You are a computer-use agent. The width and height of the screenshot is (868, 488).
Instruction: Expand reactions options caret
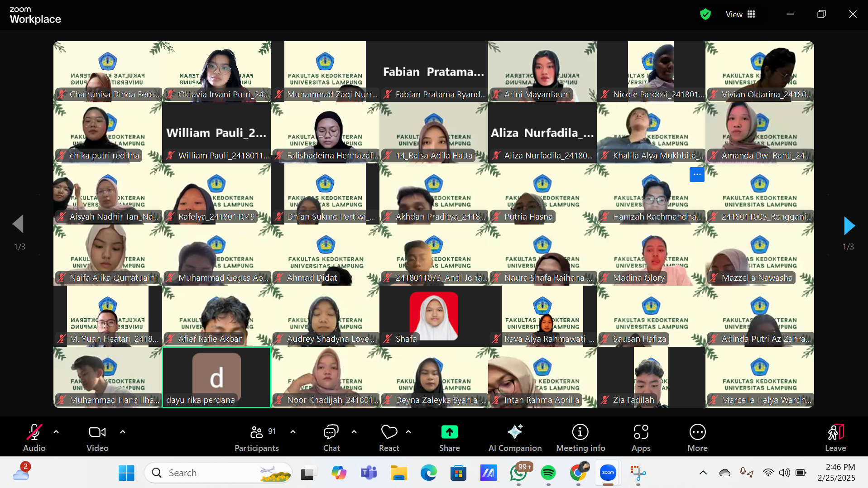pyautogui.click(x=408, y=432)
